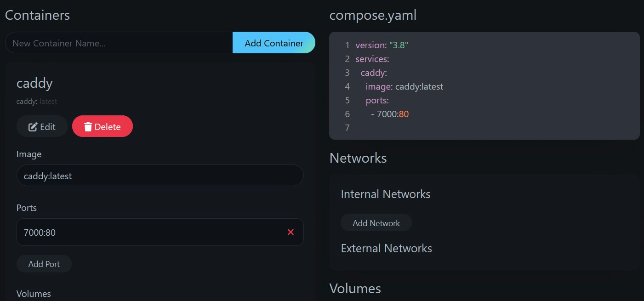Remove the 7000:80 port with red X
The image size is (644, 301).
coord(291,232)
